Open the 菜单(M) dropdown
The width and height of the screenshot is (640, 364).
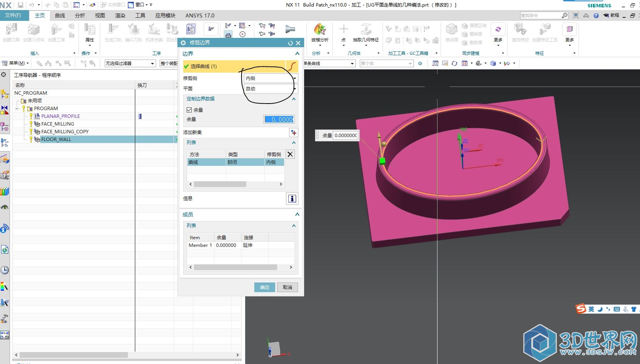16,63
